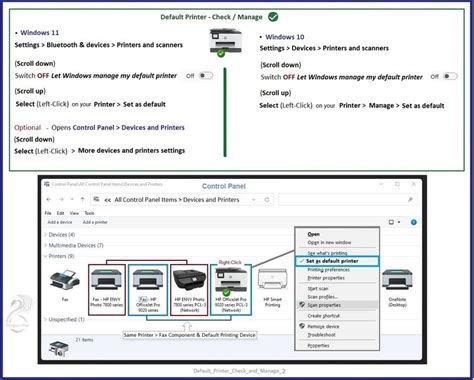The image size is (474, 380).
Task: Click "Default_Printer_Check_and_Manage_2" caption
Action: 239,371
